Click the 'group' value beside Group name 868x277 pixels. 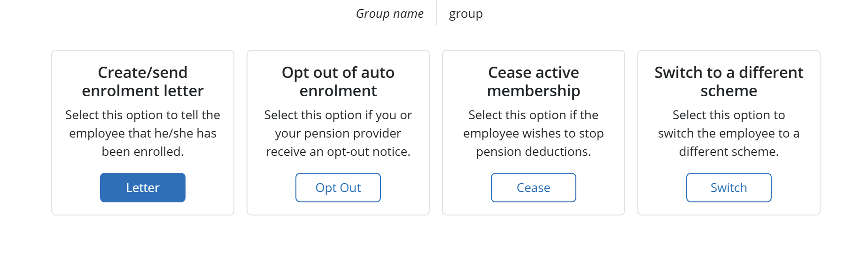465,14
